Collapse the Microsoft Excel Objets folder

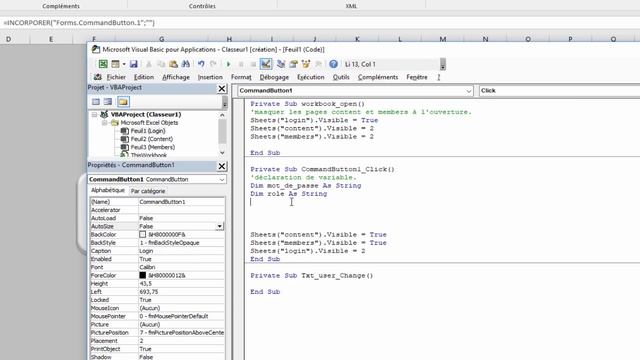click(105, 123)
